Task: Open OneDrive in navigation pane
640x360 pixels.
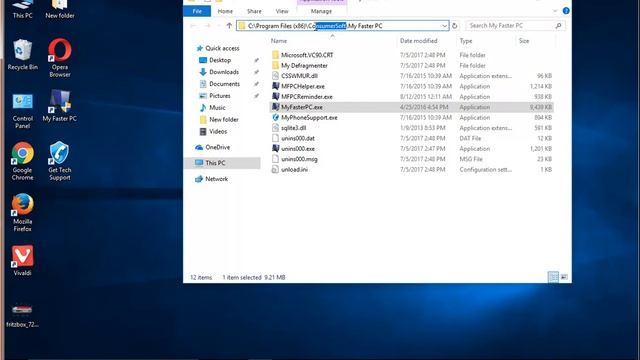Action: coord(213,147)
